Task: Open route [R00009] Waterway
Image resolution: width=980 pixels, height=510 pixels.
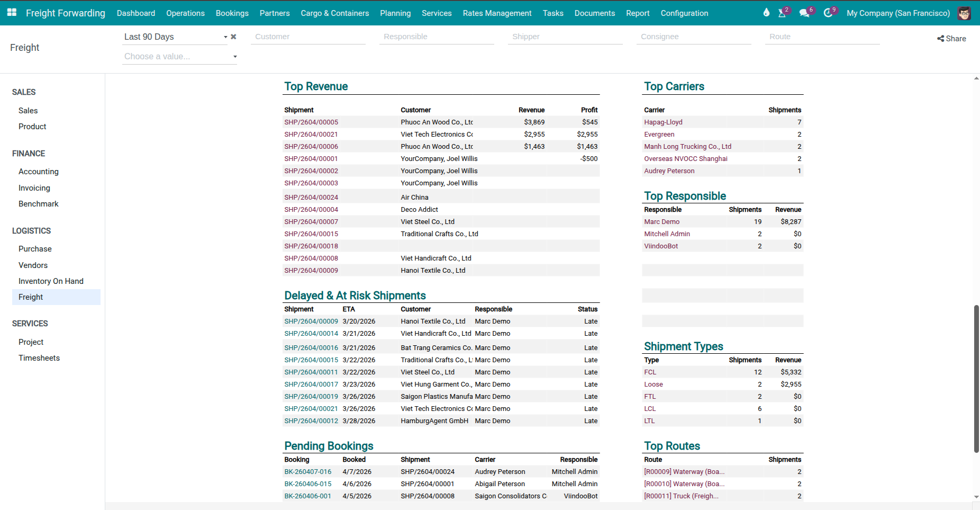Action: (x=684, y=471)
